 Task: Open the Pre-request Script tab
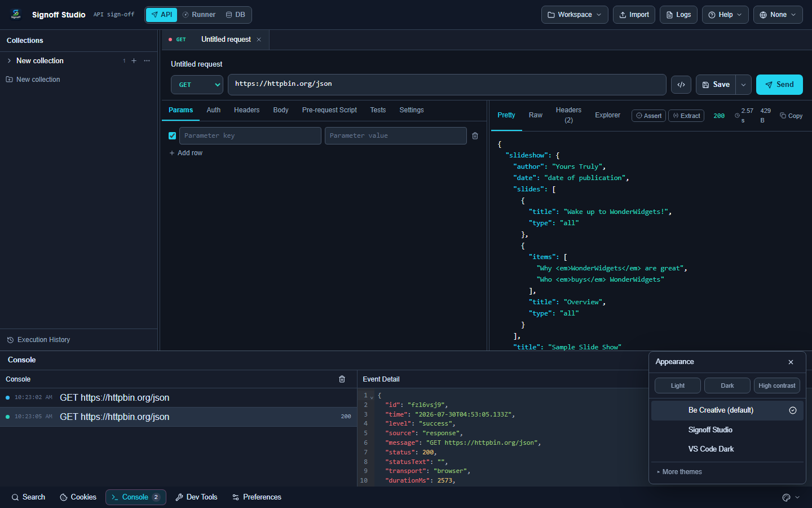(x=329, y=110)
